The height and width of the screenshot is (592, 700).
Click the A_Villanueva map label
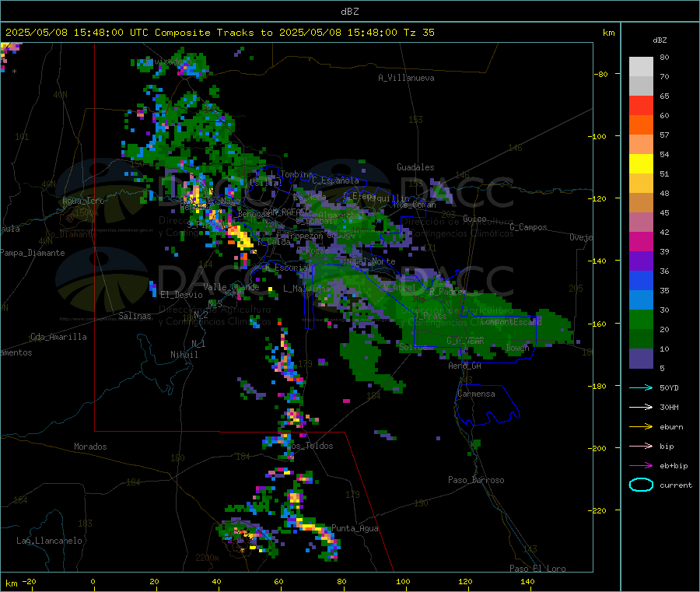pyautogui.click(x=406, y=78)
